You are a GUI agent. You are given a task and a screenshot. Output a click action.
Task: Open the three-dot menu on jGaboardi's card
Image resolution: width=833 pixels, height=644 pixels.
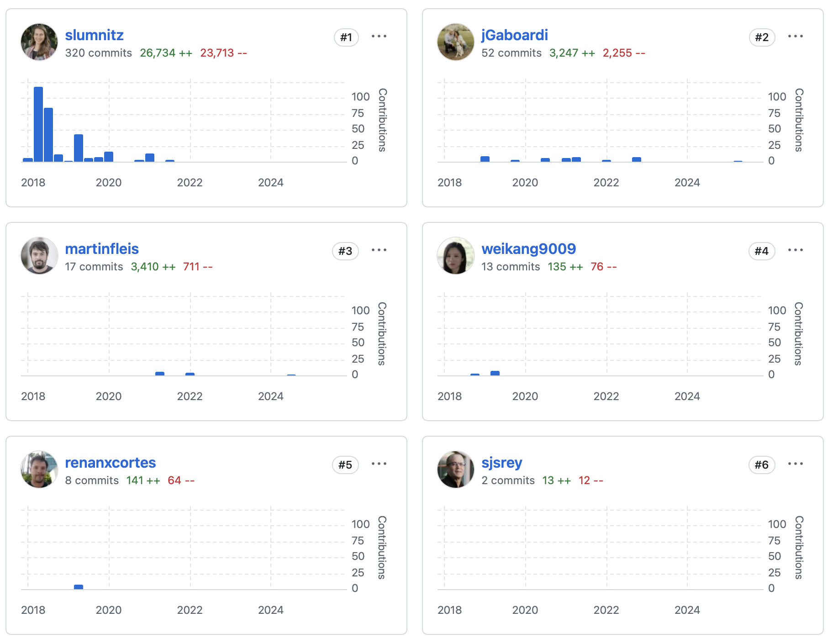tap(795, 37)
